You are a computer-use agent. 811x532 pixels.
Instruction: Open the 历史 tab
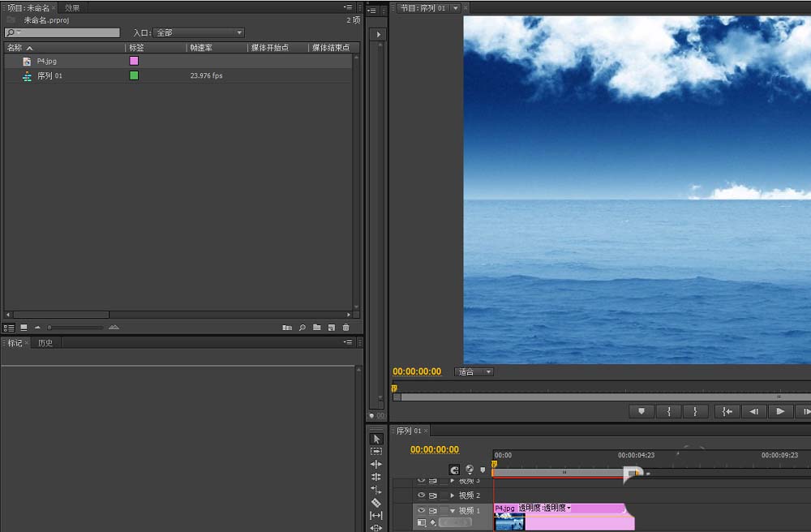(45, 343)
